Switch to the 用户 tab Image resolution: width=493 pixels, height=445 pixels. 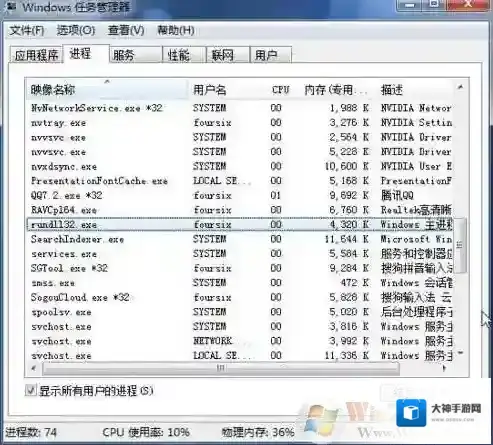point(271,55)
